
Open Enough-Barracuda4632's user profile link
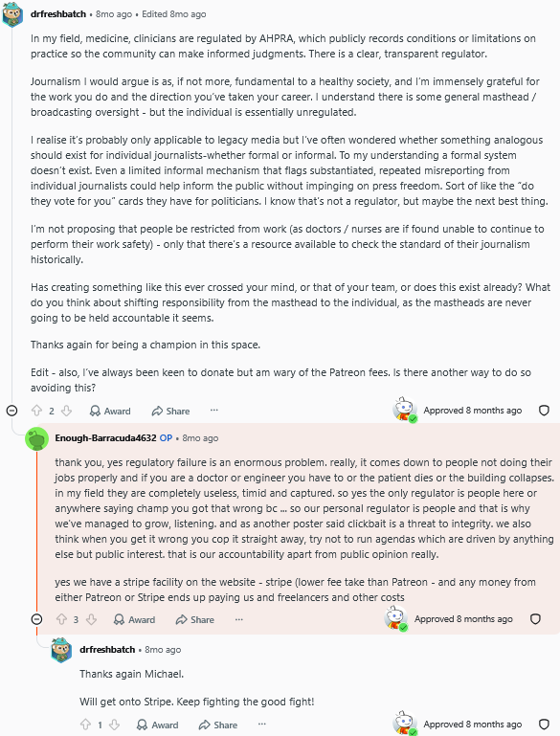tap(105, 438)
